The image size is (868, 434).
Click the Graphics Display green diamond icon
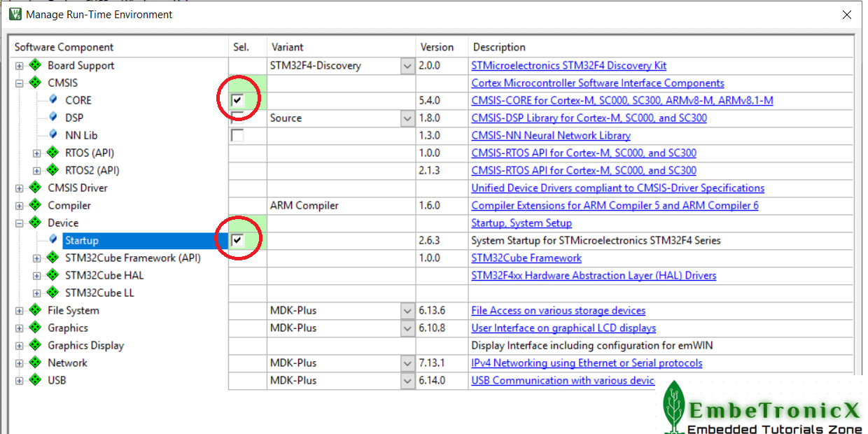tap(36, 345)
